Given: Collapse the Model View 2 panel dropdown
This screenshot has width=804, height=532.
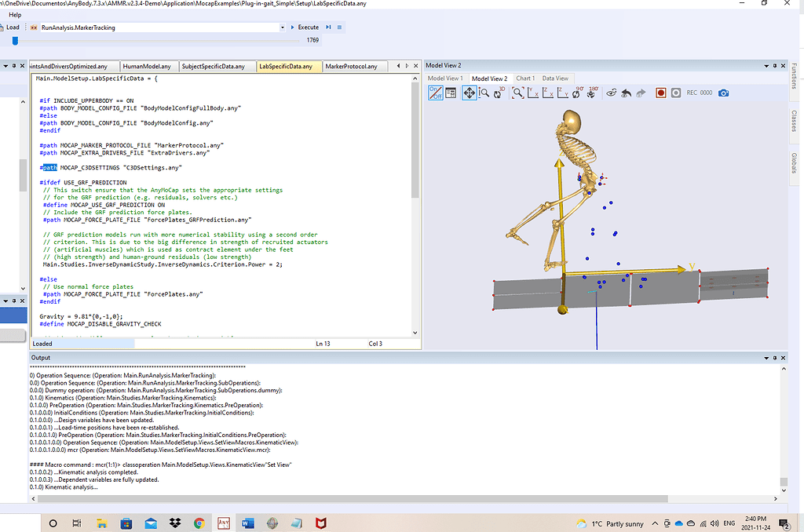Looking at the screenshot, I should tap(766, 65).
